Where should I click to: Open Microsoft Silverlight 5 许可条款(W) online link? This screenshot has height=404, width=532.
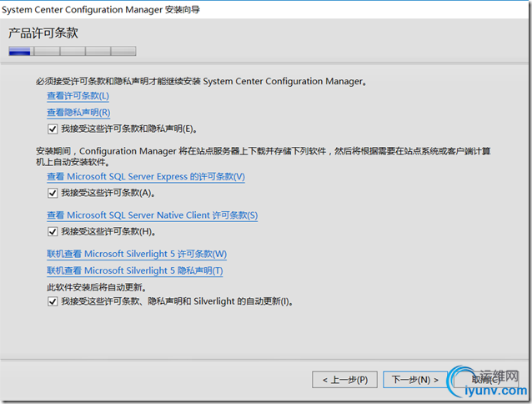137,255
